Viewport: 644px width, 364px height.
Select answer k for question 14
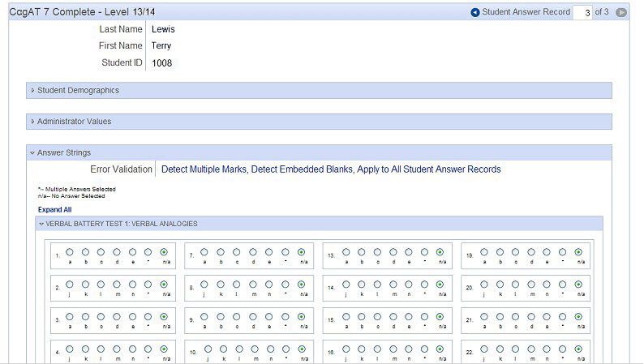[362, 285]
